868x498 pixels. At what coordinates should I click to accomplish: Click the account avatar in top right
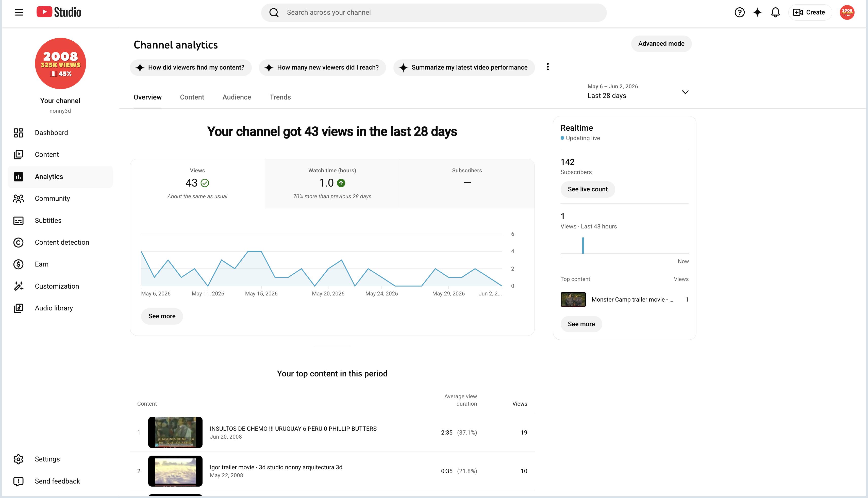click(x=847, y=12)
